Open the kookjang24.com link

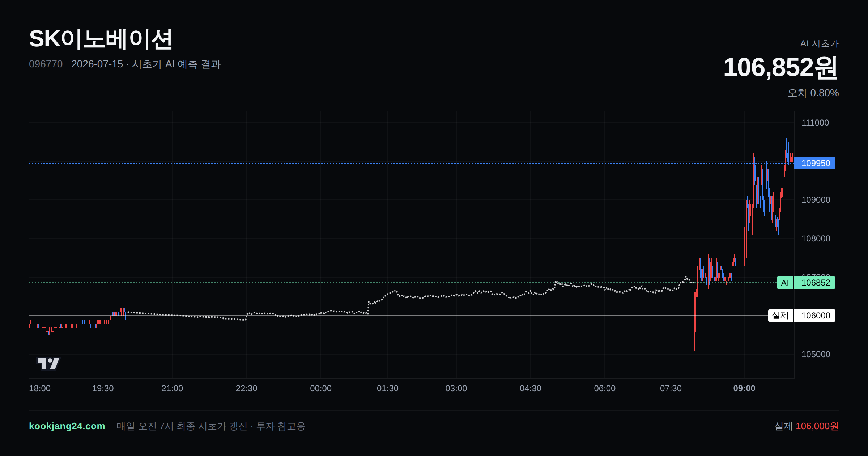[67, 426]
